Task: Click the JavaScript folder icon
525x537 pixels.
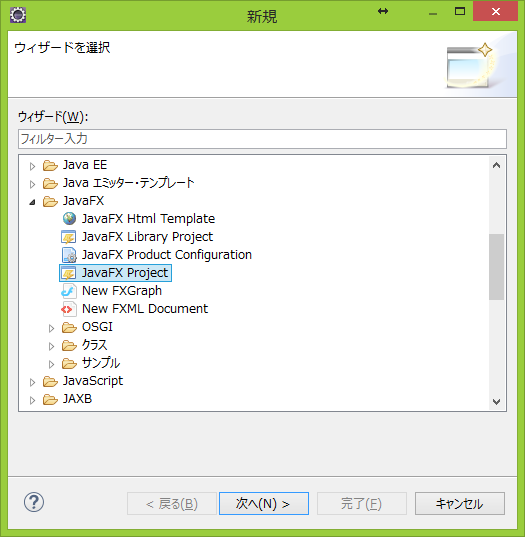Action: tap(50, 381)
